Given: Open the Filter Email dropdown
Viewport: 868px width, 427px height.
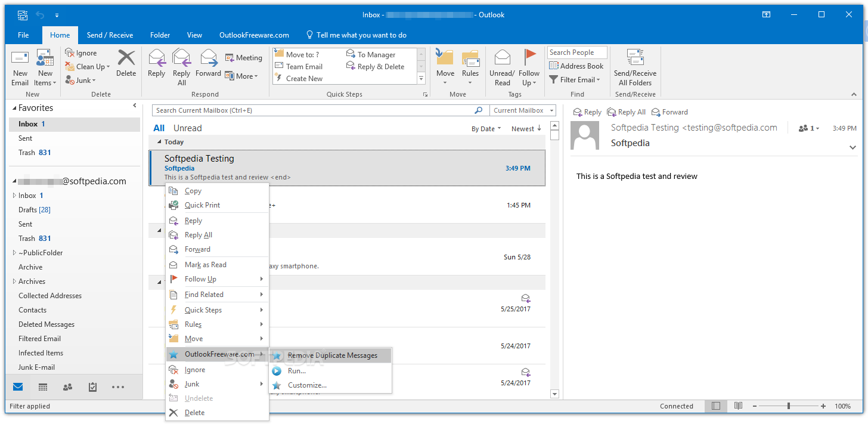Looking at the screenshot, I should (575, 80).
